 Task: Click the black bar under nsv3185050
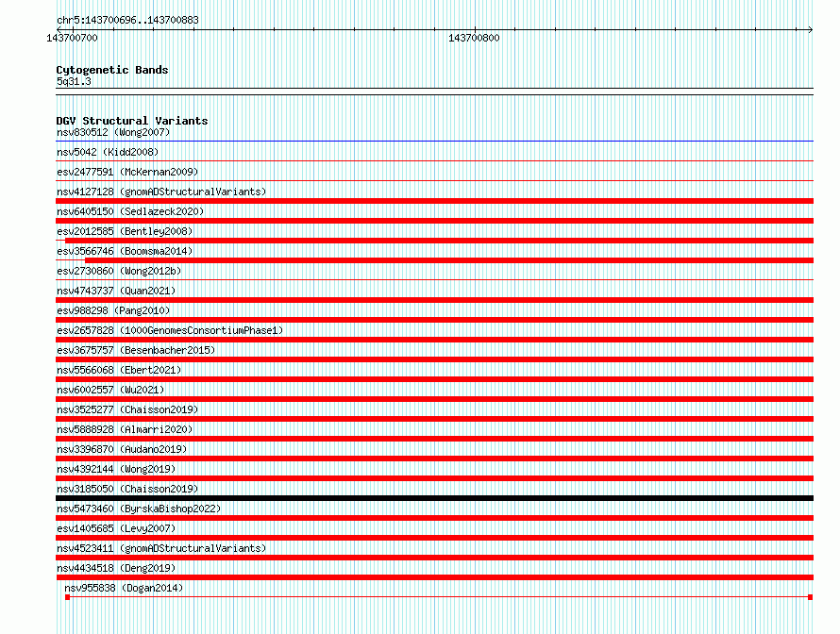pos(434,498)
